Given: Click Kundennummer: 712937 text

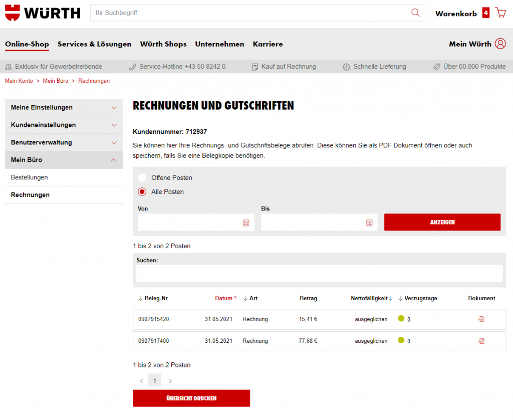Looking at the screenshot, I should [170, 132].
